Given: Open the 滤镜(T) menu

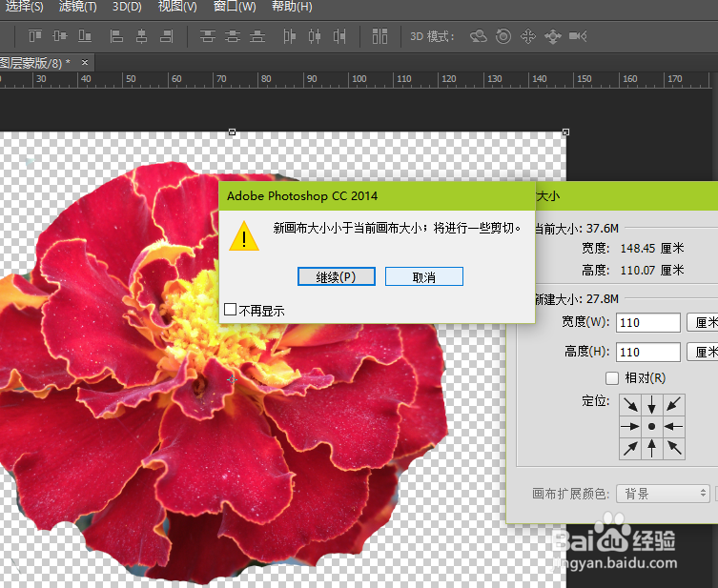Looking at the screenshot, I should (x=77, y=7).
